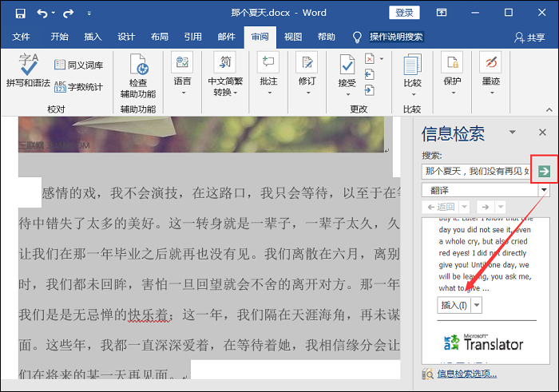This screenshot has height=392, width=559.
Task: Expand the reject change dropdown arrow
Action: [x=382, y=59]
